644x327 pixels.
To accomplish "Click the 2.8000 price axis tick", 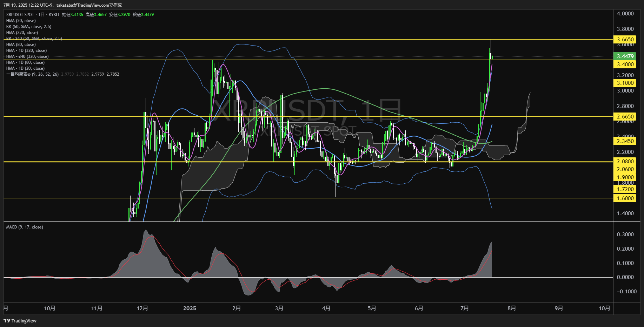I will pyautogui.click(x=625, y=106).
